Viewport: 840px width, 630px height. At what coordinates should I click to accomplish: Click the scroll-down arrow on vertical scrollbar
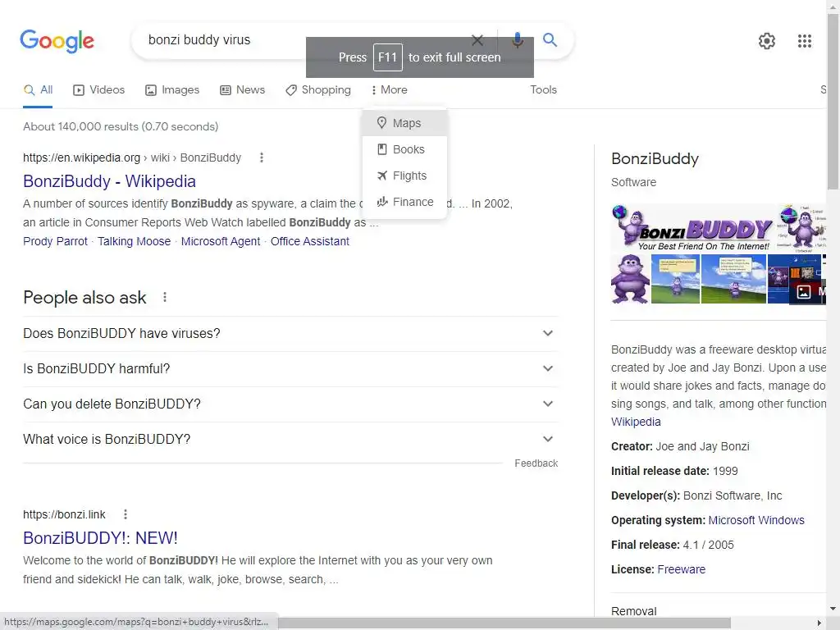click(x=833, y=609)
